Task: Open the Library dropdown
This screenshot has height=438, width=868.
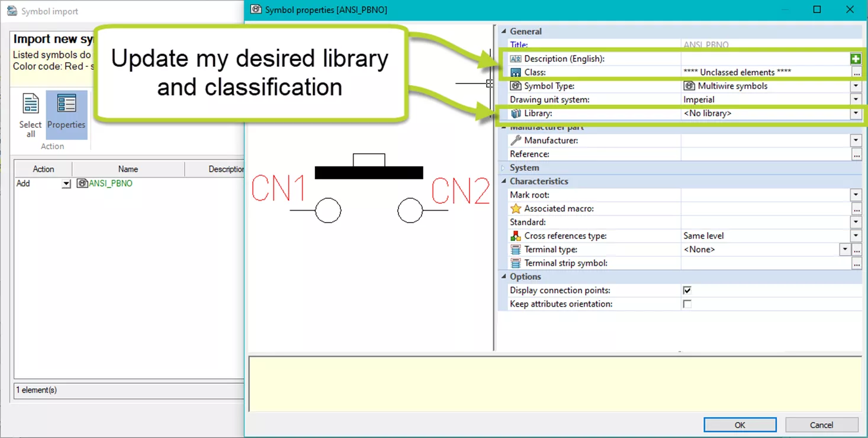Action: 856,113
